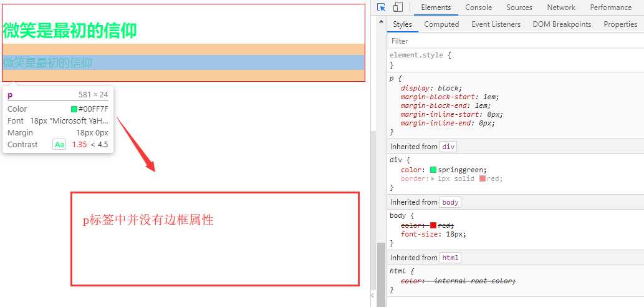
Task: Follow the 'body' link in Inherited from
Action: 450,202
